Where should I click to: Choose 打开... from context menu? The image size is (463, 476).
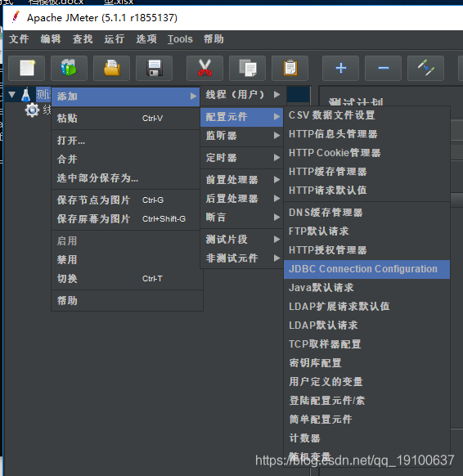pyautogui.click(x=126, y=141)
